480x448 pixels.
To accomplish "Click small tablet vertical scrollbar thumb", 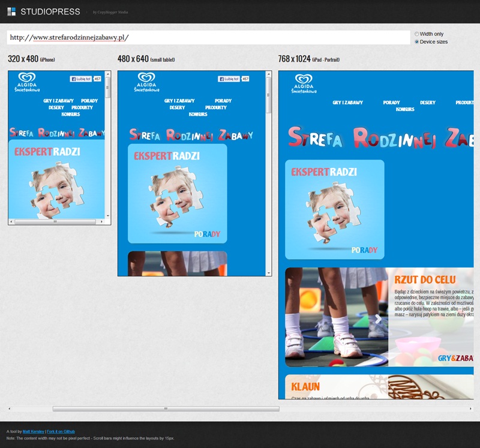I will pos(268,95).
